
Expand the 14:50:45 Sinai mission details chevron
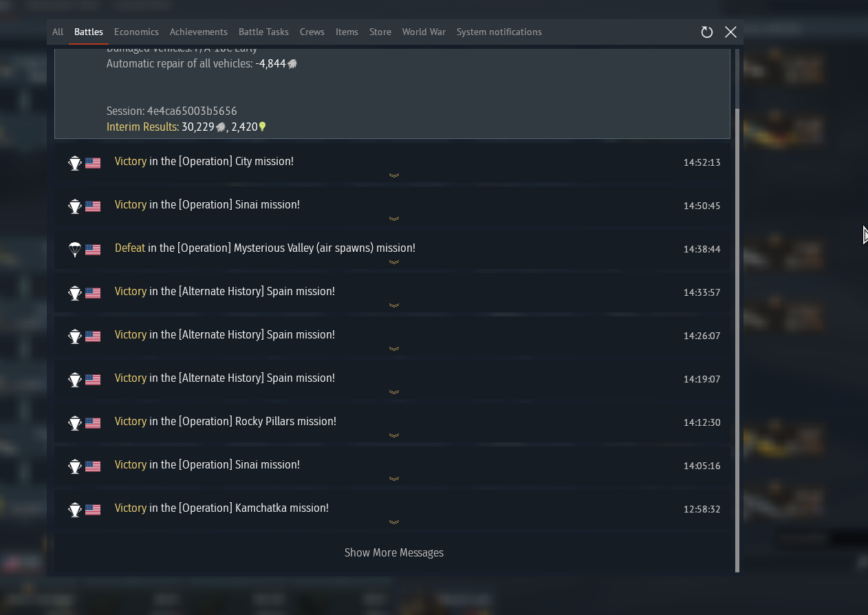pyautogui.click(x=394, y=219)
